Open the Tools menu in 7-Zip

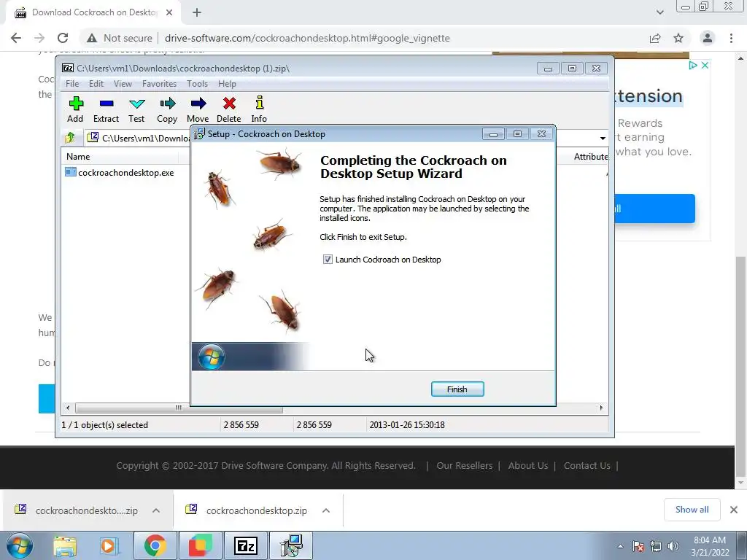point(197,84)
